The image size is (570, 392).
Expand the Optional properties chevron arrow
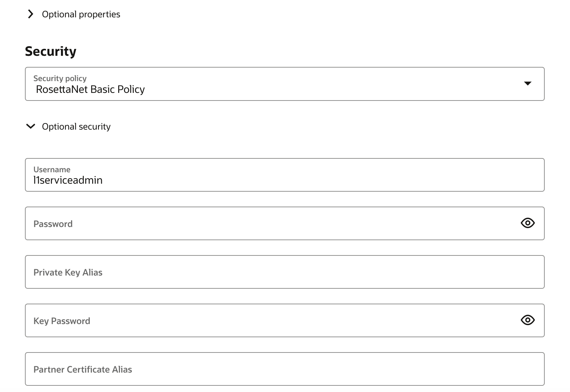[30, 14]
